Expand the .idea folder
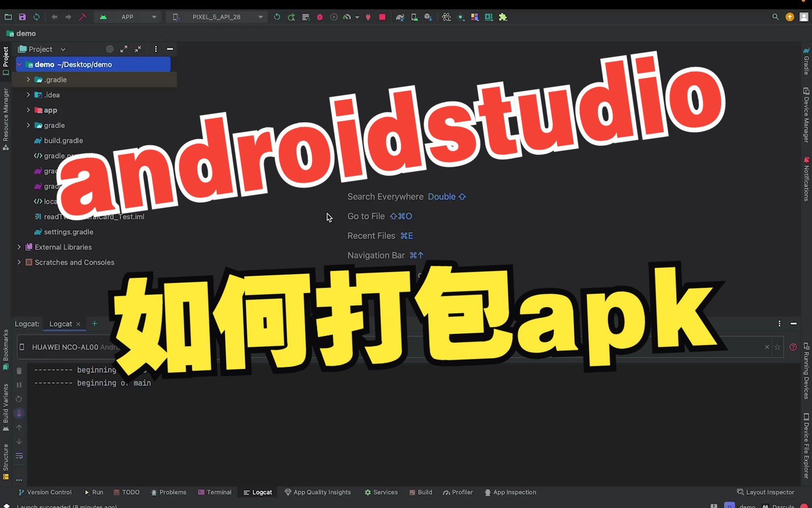Viewport: 812px width, 508px height. click(x=28, y=95)
